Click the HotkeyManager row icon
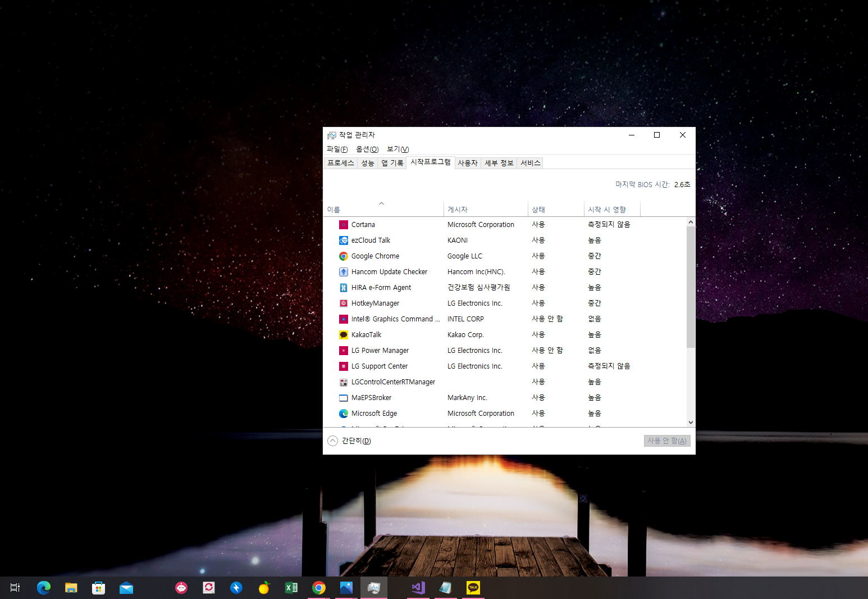 pyautogui.click(x=344, y=303)
